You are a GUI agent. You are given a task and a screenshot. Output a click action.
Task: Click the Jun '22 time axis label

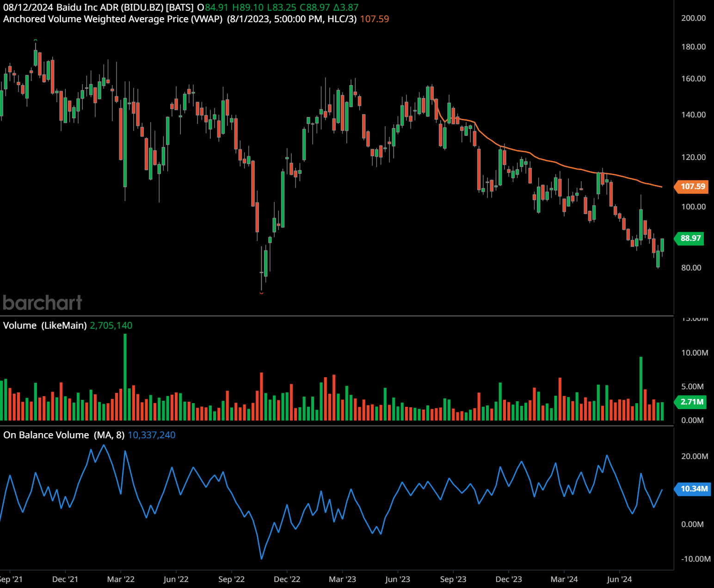coord(176,579)
